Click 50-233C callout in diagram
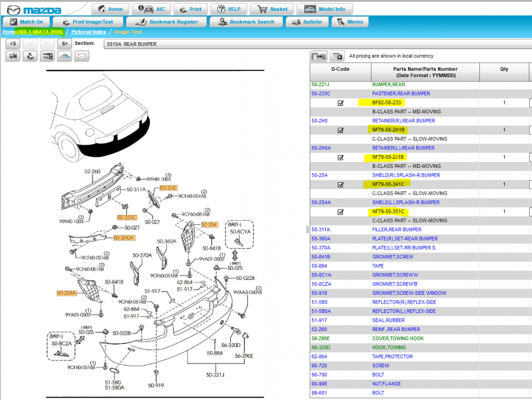Viewport: 532px width, 400px height. click(127, 218)
